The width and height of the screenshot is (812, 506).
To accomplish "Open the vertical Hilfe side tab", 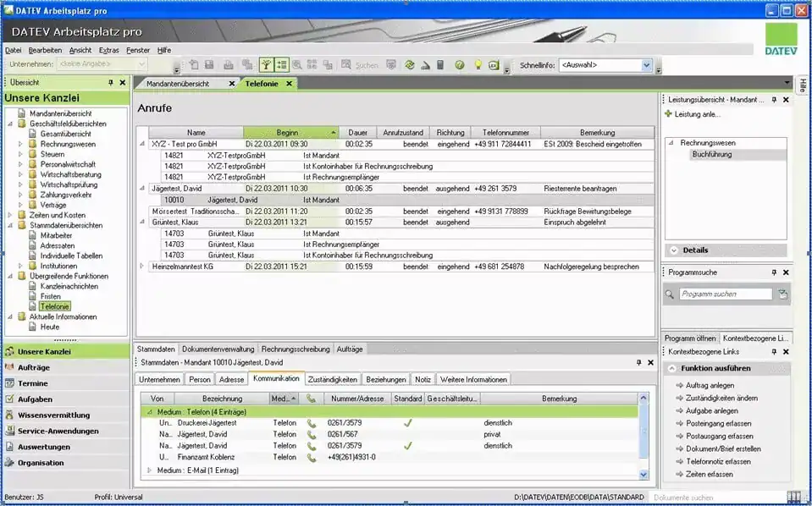I will 804,85.
